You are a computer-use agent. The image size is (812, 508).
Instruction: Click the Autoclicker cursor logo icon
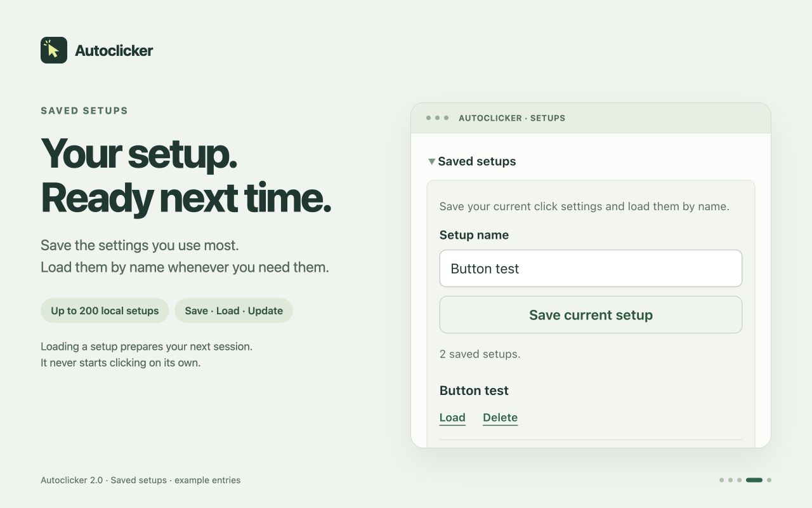(x=54, y=50)
